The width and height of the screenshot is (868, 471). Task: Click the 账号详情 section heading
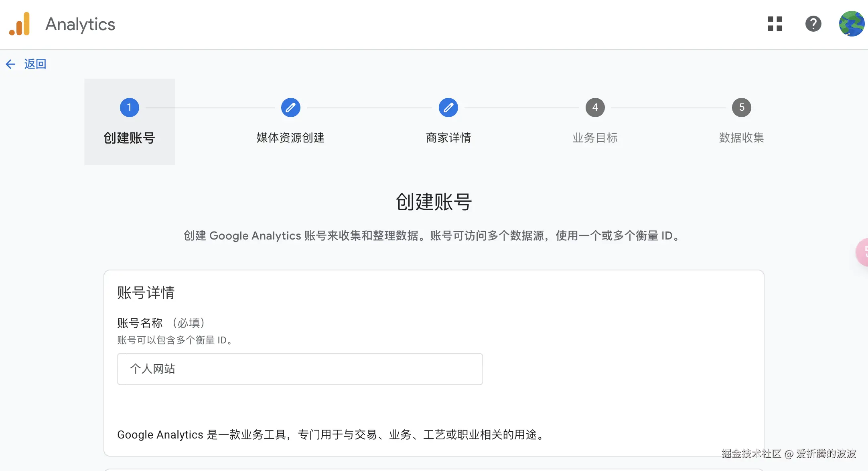tap(146, 293)
